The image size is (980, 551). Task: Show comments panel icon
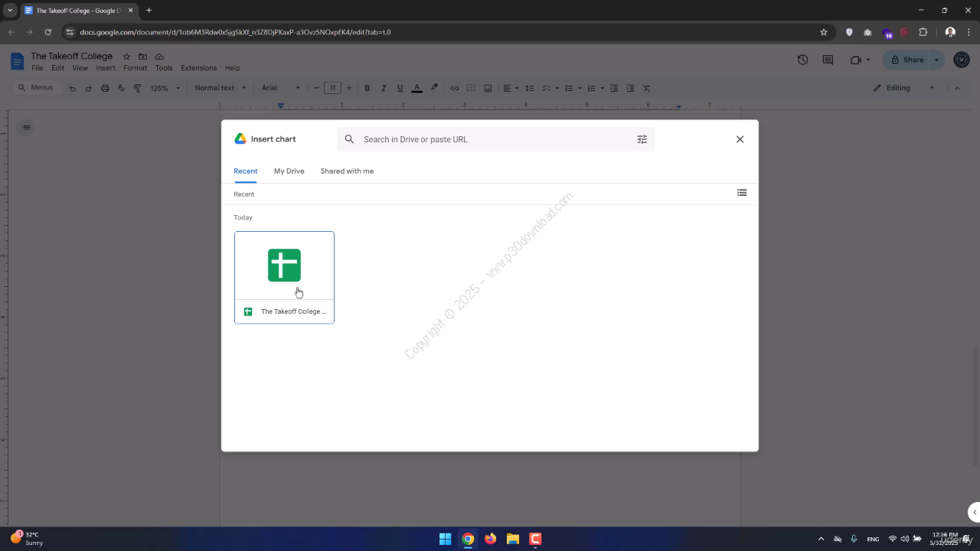click(x=828, y=60)
